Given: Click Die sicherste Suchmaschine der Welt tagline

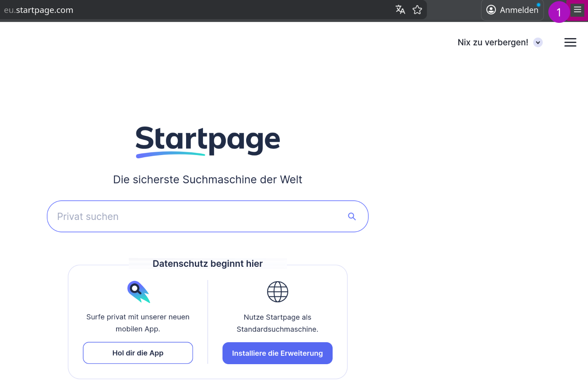Looking at the screenshot, I should click(207, 179).
